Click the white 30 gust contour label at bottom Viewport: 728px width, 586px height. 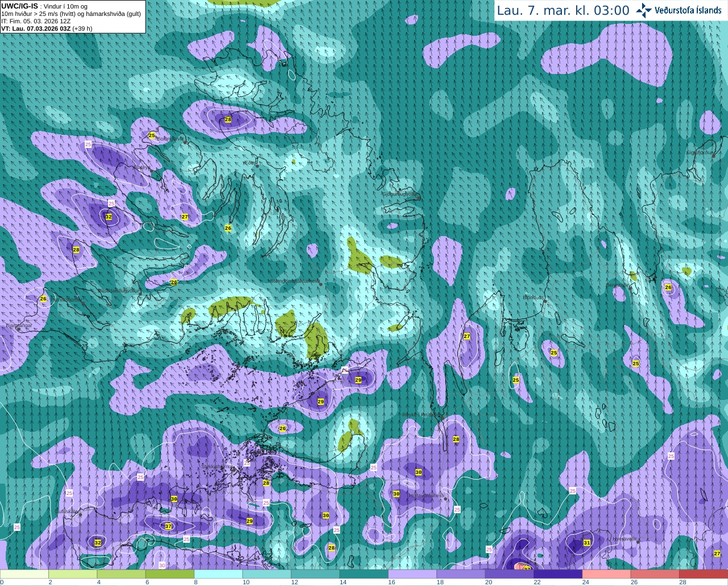coord(162,565)
